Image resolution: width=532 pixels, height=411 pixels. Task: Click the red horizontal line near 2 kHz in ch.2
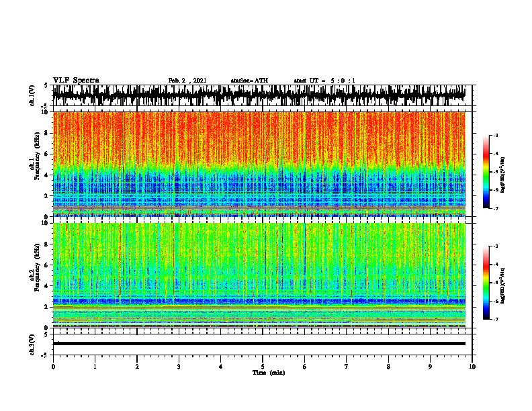259,306
